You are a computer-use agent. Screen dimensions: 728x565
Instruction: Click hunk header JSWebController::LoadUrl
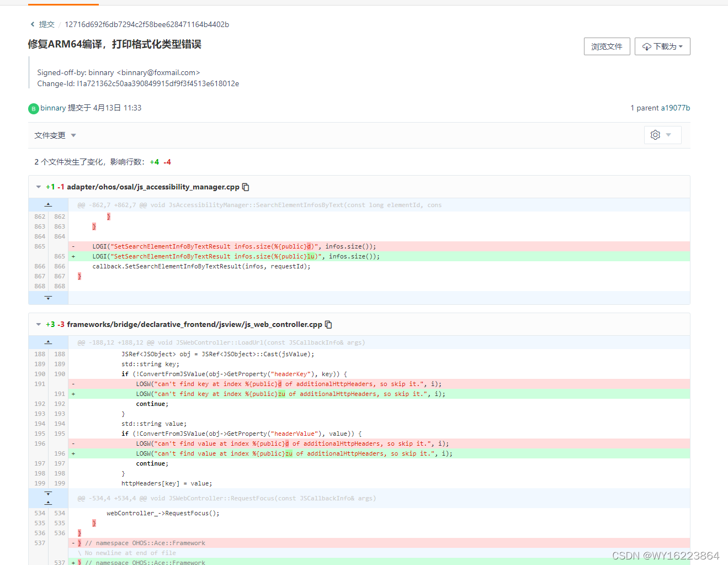tap(221, 342)
